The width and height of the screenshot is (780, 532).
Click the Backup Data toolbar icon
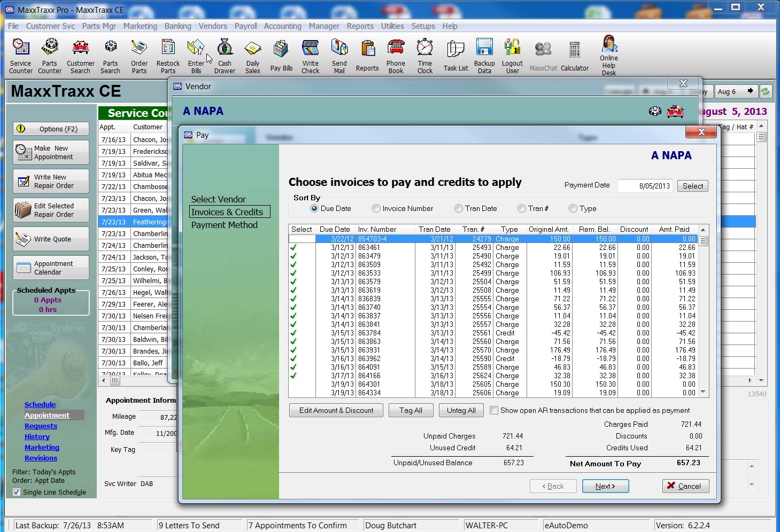coord(484,56)
